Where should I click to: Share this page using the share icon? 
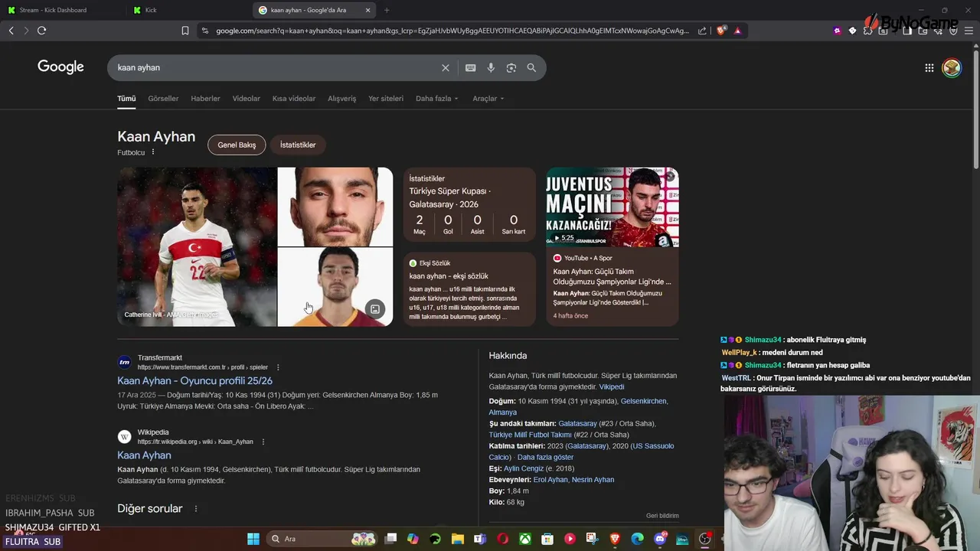(702, 31)
